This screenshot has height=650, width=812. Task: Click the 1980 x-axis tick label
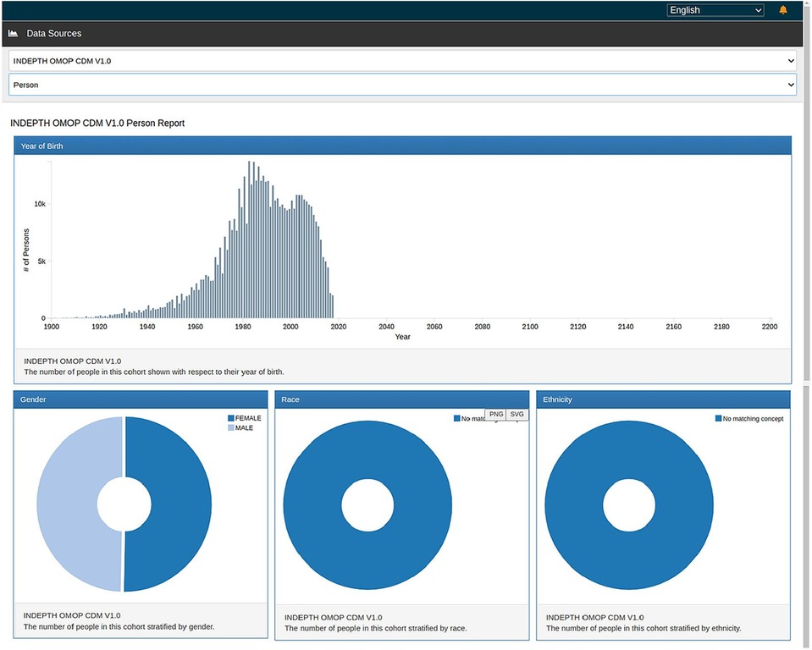(243, 327)
